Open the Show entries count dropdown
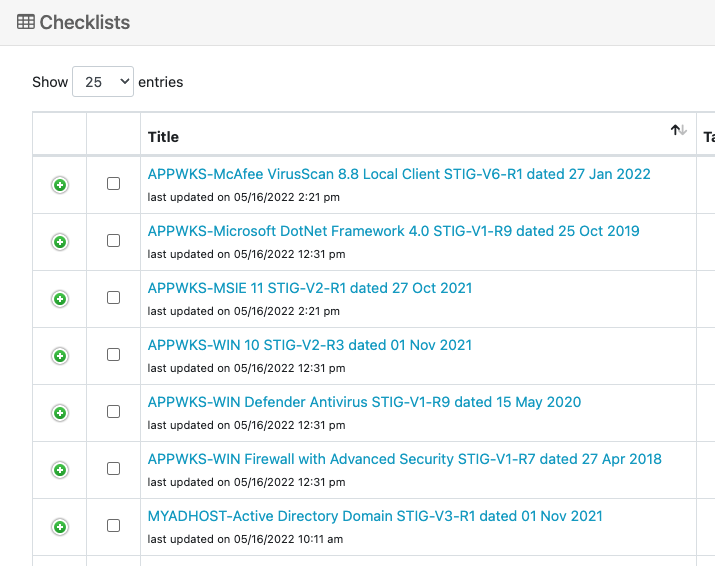 pos(103,82)
